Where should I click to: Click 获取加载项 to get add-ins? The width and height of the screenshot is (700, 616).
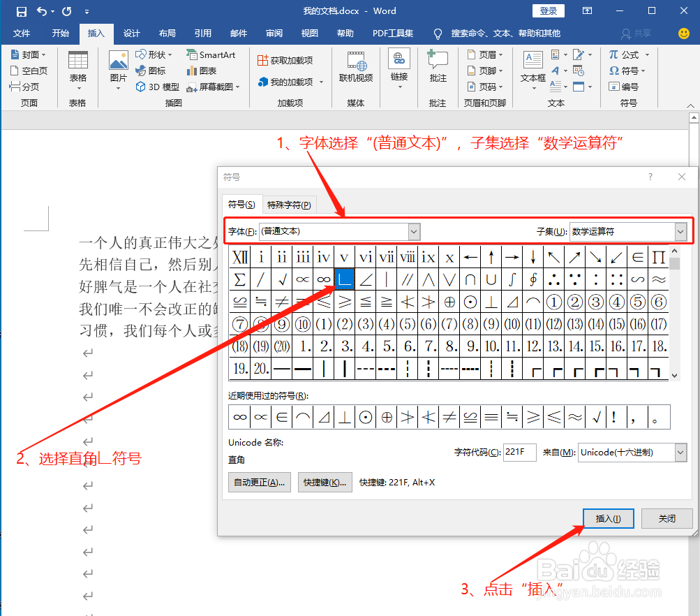(x=285, y=60)
